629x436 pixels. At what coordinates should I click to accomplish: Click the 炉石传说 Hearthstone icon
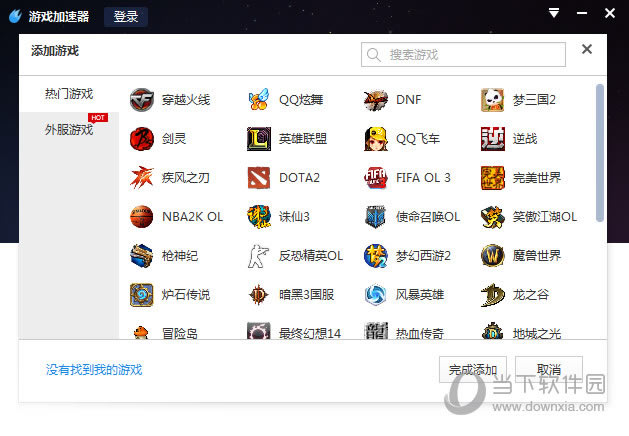click(142, 295)
